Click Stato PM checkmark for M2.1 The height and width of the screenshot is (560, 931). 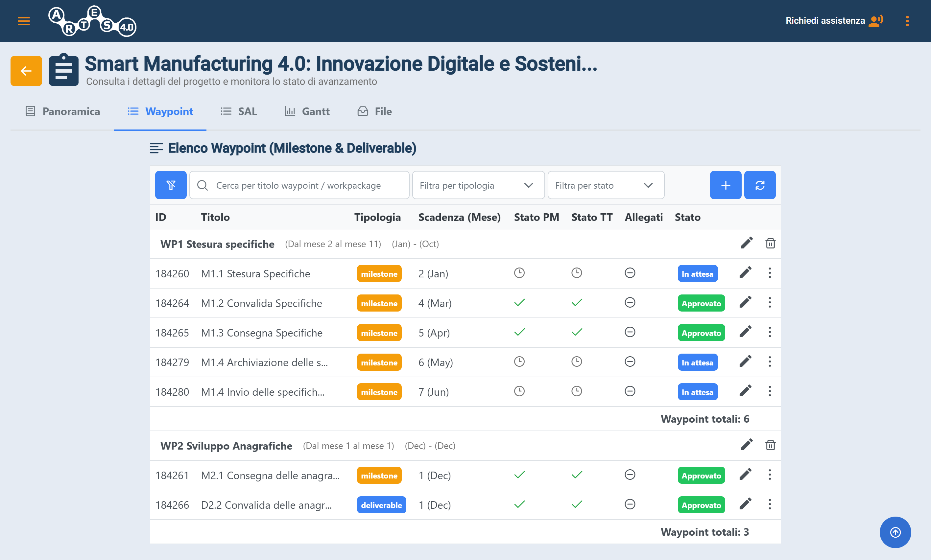(519, 475)
